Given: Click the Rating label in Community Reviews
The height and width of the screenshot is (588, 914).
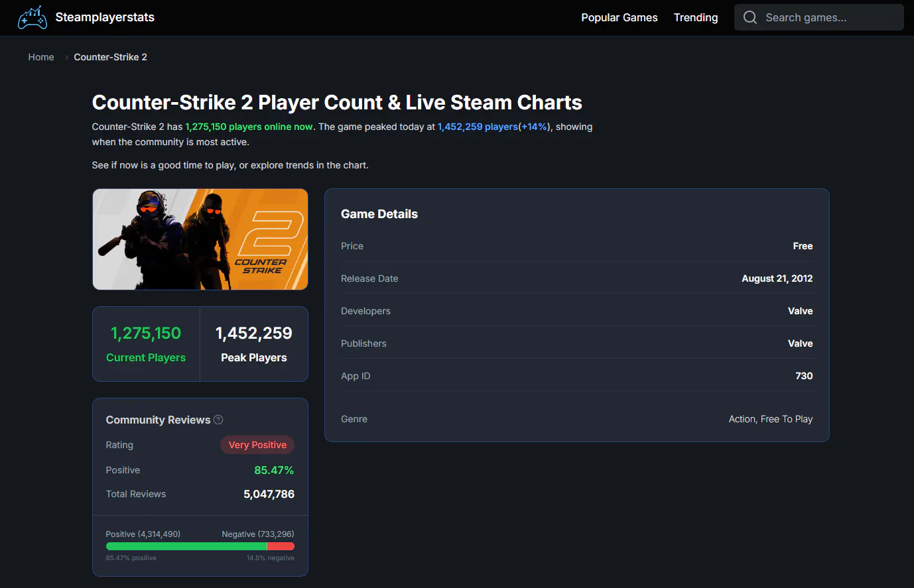Looking at the screenshot, I should pyautogui.click(x=119, y=445).
